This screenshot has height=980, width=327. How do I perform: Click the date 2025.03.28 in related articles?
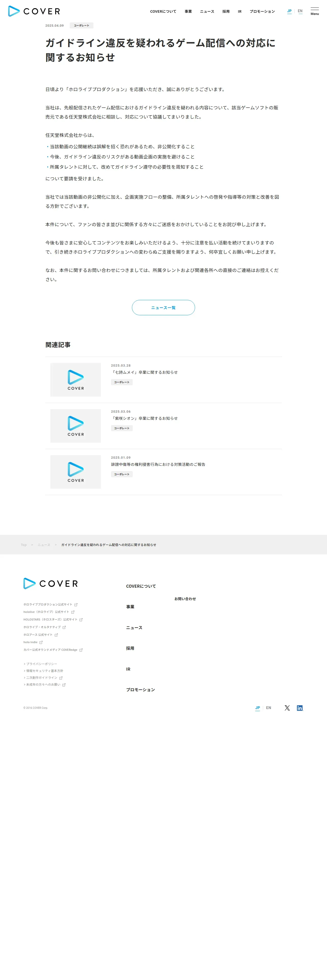(121, 366)
